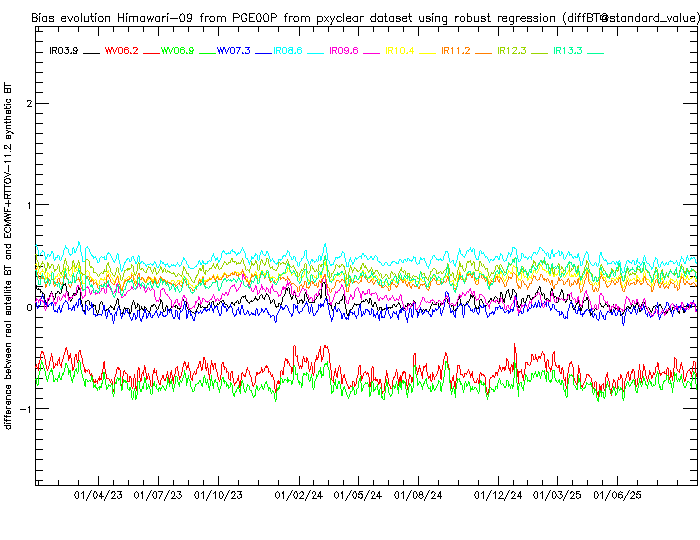700x540 pixels.
Task: Select the 01/10/23 date on x-axis
Action: click(x=218, y=494)
